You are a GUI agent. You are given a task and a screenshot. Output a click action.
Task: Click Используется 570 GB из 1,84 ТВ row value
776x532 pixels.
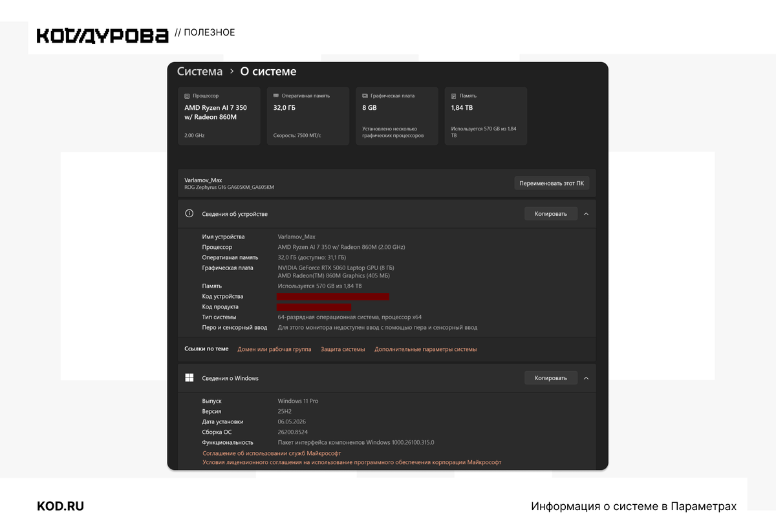[319, 286]
